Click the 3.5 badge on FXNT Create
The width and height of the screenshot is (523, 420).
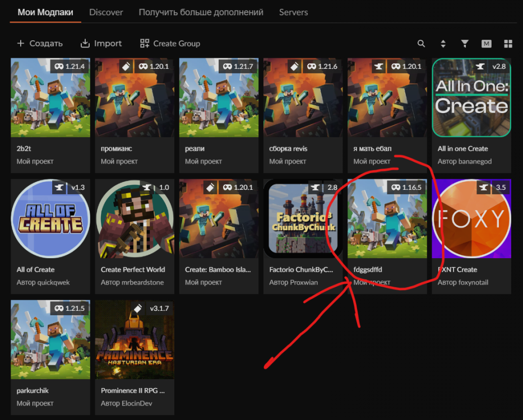[x=501, y=188]
